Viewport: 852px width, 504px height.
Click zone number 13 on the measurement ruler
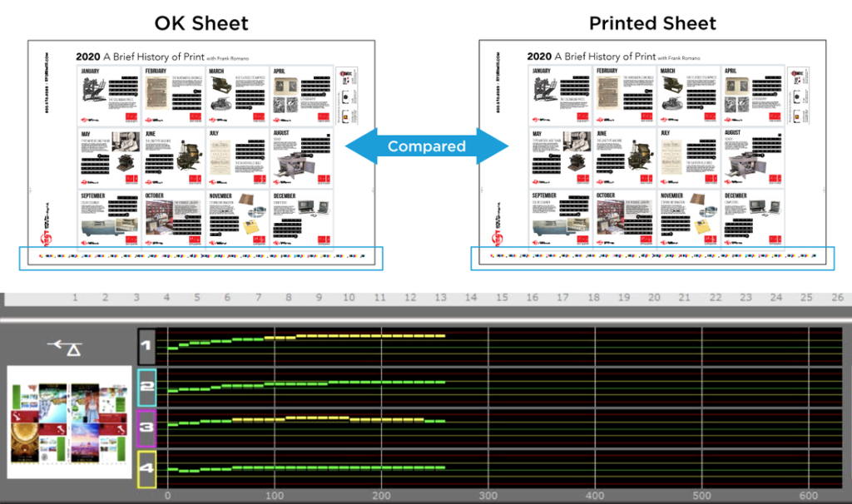(441, 296)
